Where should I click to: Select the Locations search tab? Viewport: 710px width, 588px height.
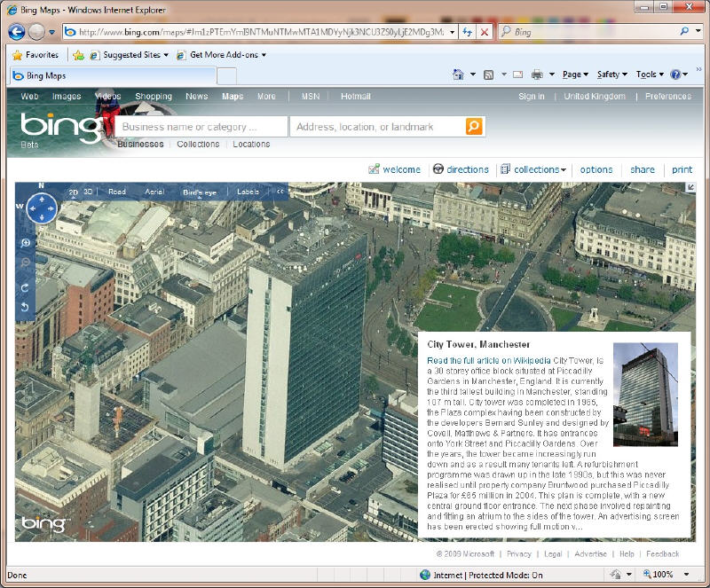coord(251,145)
